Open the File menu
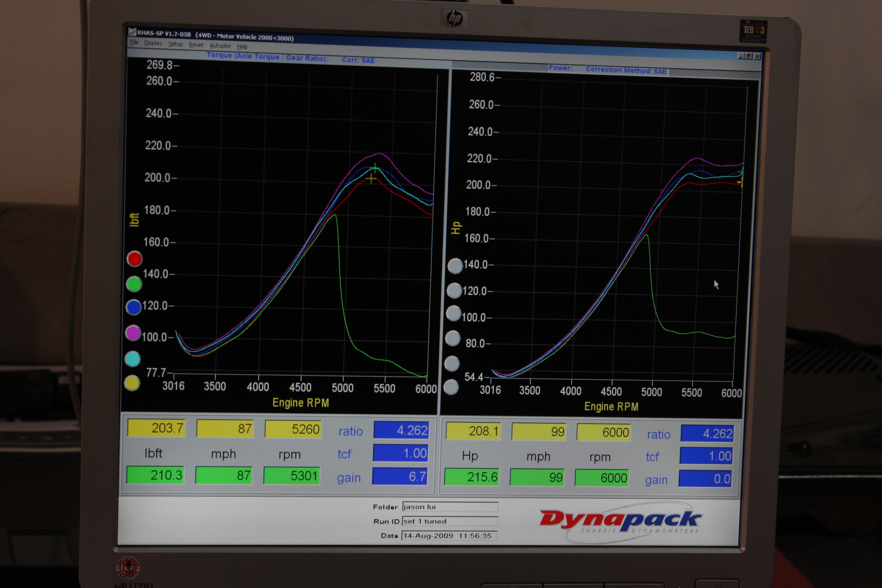 pos(134,42)
